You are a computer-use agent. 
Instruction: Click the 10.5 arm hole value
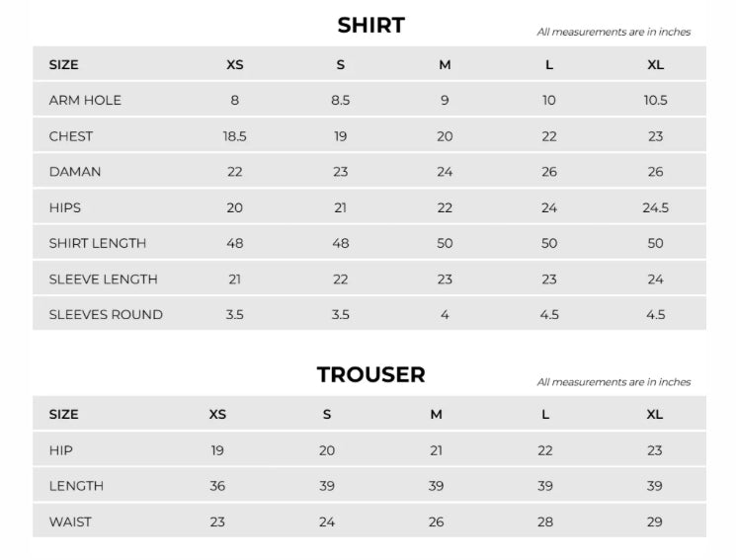tap(655, 101)
